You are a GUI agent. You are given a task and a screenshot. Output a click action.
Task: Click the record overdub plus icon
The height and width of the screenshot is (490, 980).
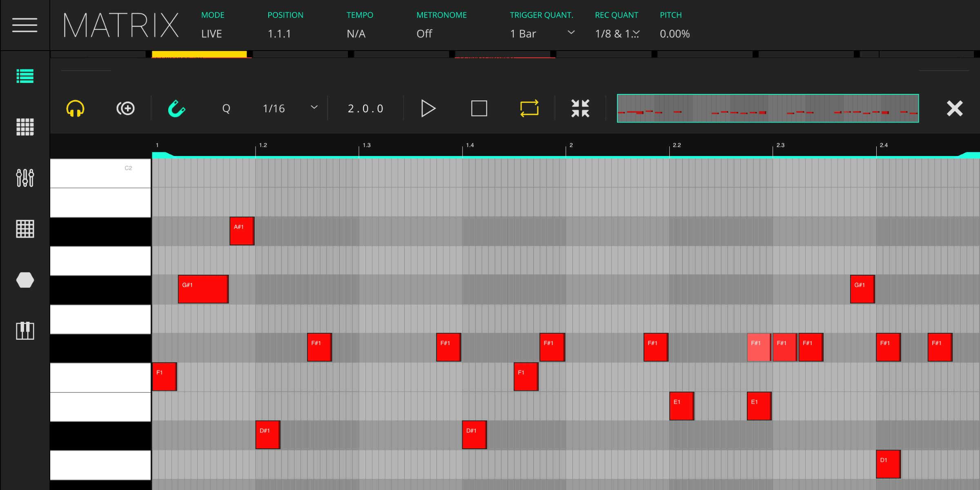[x=125, y=109]
